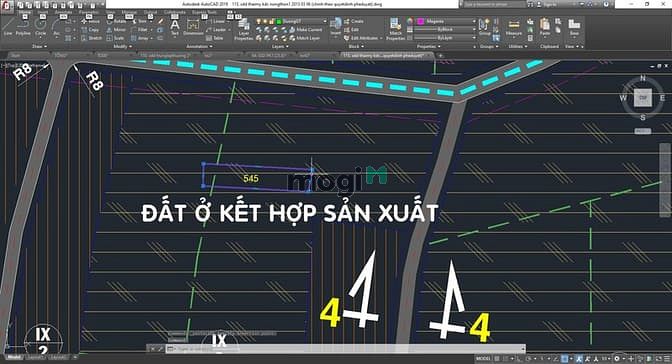The width and height of the screenshot is (672, 364).
Task: Select the Polyline tool
Action: click(x=23, y=26)
